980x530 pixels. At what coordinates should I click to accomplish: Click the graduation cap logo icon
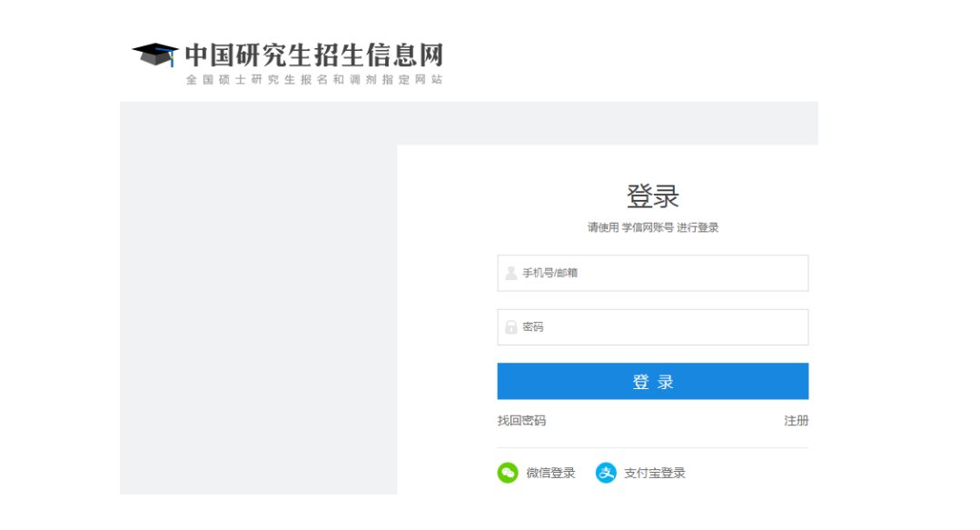point(155,55)
